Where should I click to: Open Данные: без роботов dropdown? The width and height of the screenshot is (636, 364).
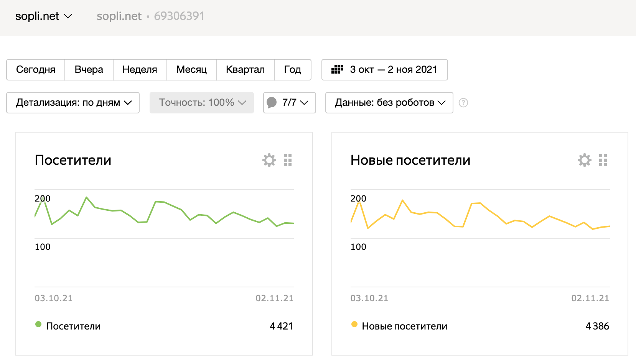[x=389, y=103]
